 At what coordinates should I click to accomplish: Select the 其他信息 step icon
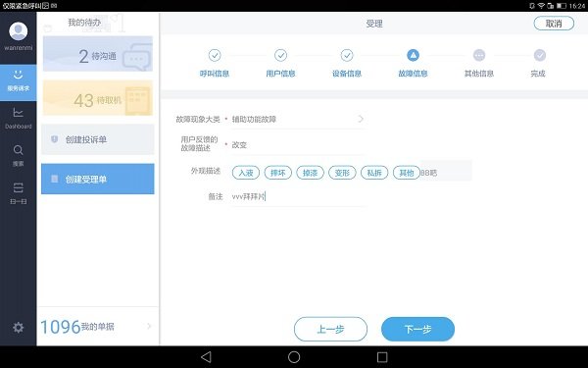[479, 55]
